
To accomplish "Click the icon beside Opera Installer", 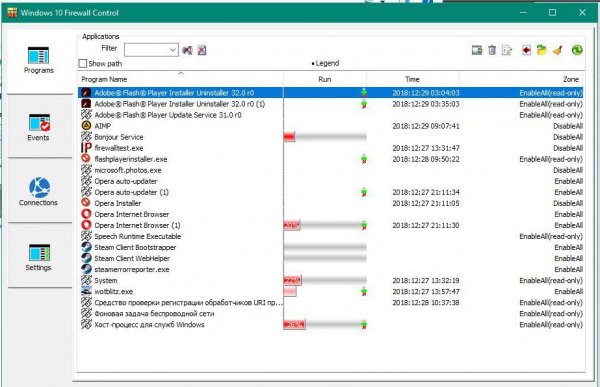I will (x=86, y=203).
